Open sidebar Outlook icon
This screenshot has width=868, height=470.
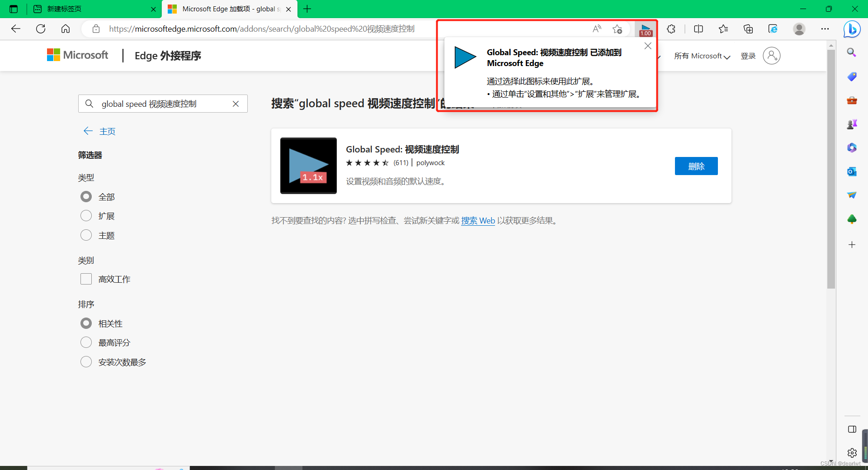tap(852, 171)
